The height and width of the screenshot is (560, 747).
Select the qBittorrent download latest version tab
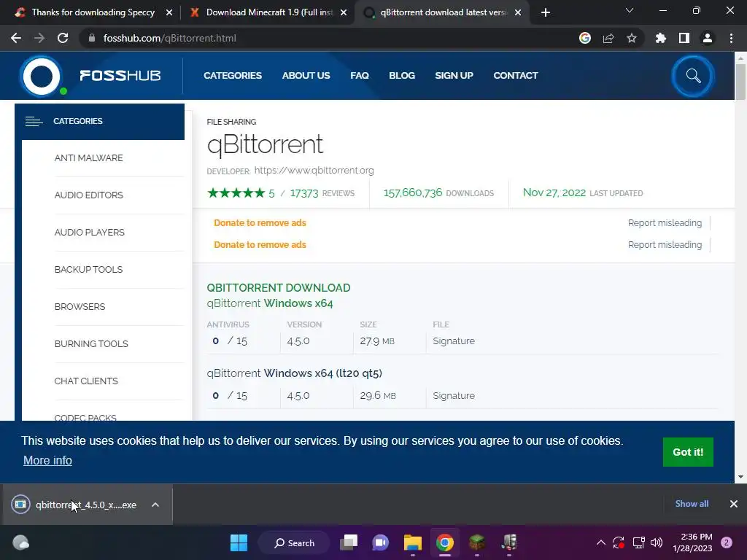pos(443,12)
